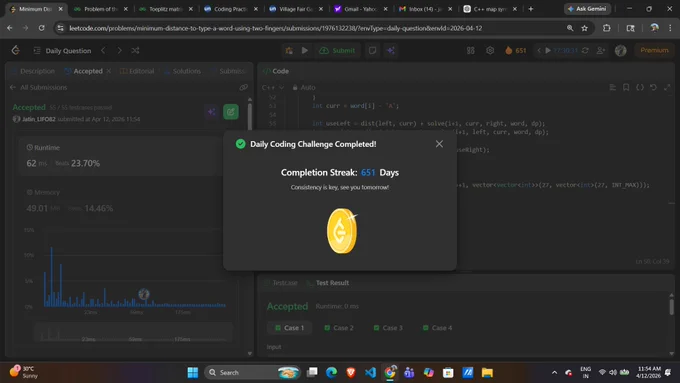
Task: Open the layout grid icon
Action: coord(471,51)
